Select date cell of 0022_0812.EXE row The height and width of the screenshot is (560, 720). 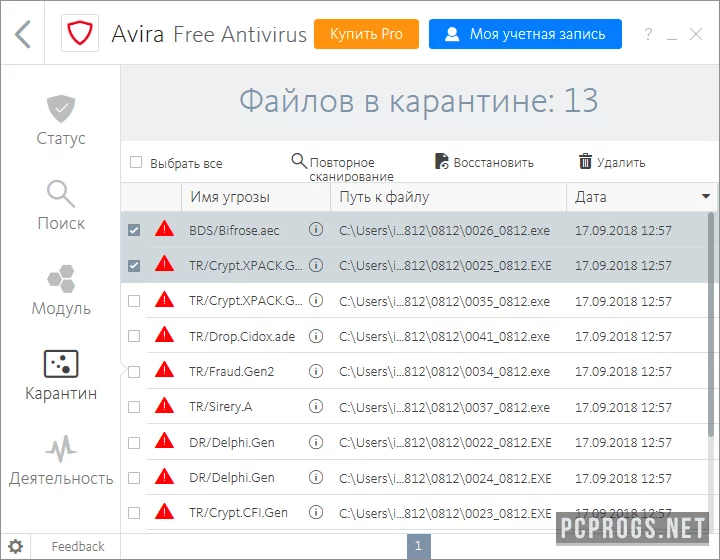pos(624,442)
